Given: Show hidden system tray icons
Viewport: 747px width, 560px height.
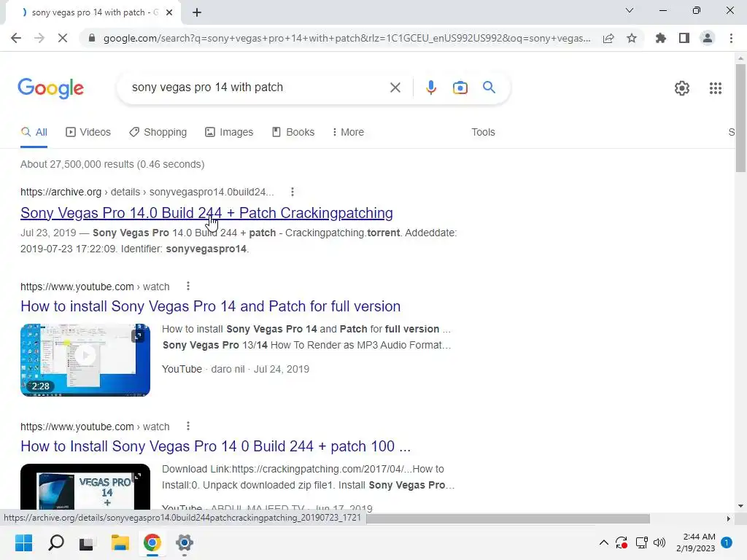Looking at the screenshot, I should [603, 542].
